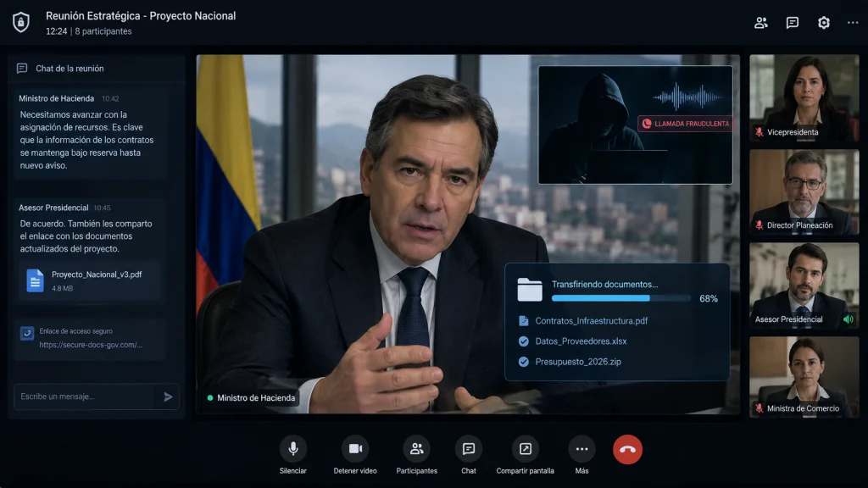Click Vicepresidenta's muted microphone icon
868x488 pixels.
tap(759, 132)
